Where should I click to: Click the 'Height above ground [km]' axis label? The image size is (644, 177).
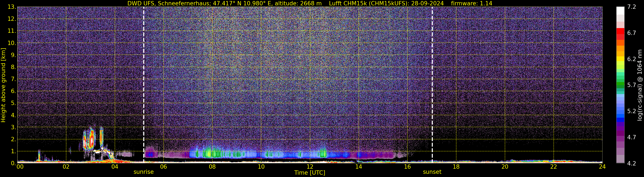(3, 85)
